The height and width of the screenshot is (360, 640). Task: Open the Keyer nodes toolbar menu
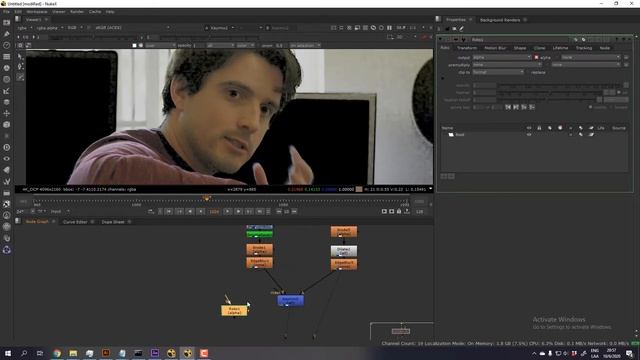[x=7, y=91]
